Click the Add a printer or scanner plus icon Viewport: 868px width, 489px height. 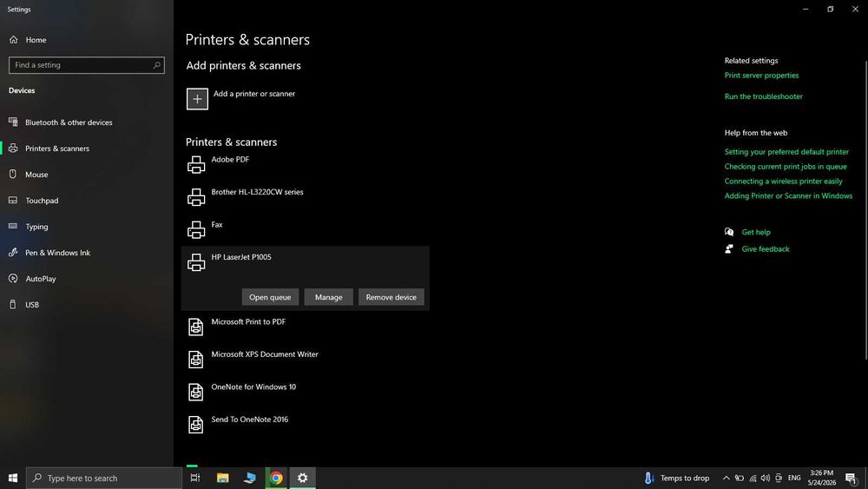[197, 99]
